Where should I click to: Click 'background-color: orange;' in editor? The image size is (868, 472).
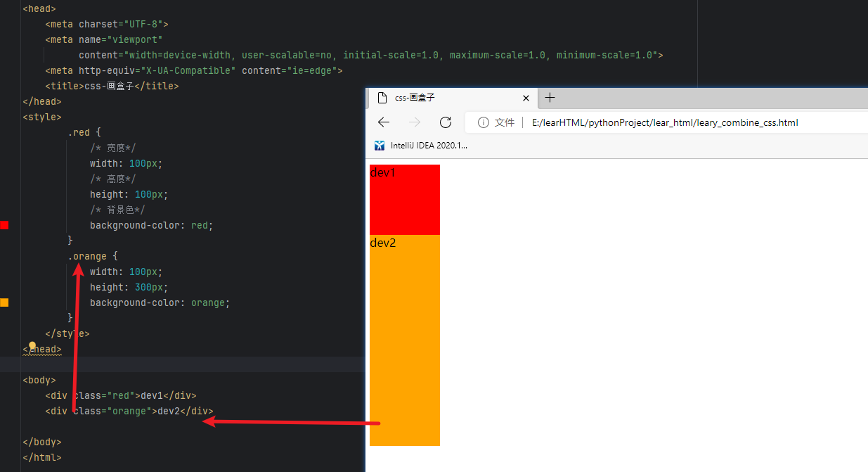(160, 302)
